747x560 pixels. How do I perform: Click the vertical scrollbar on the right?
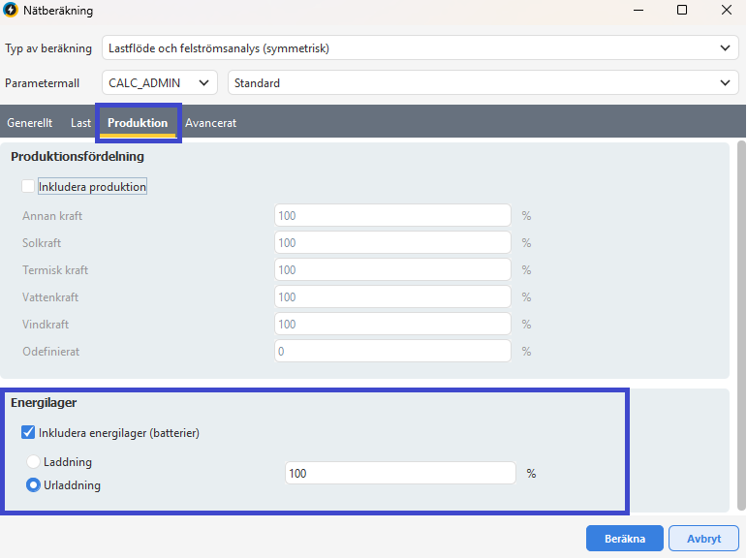pyautogui.click(x=741, y=326)
